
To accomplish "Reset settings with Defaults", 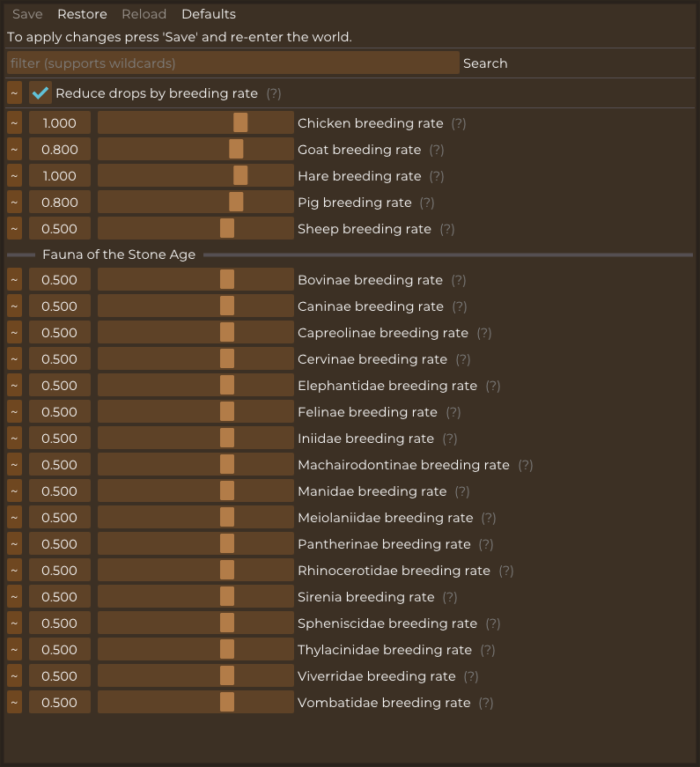I will coord(209,14).
